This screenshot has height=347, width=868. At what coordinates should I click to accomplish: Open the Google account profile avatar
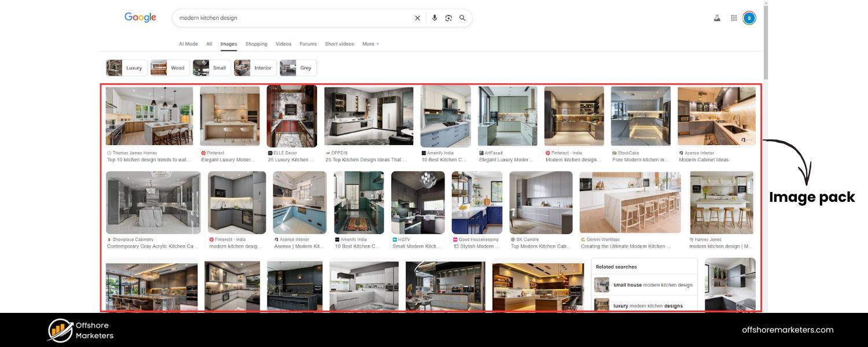tap(749, 18)
